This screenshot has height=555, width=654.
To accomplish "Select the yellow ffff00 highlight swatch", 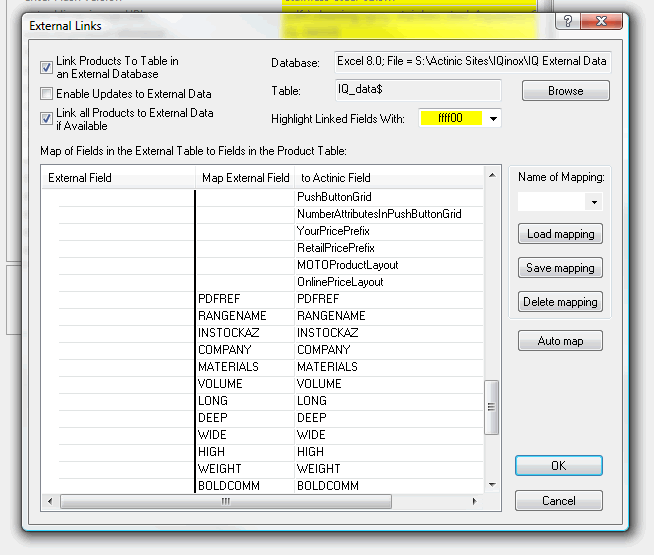I will coord(452,119).
